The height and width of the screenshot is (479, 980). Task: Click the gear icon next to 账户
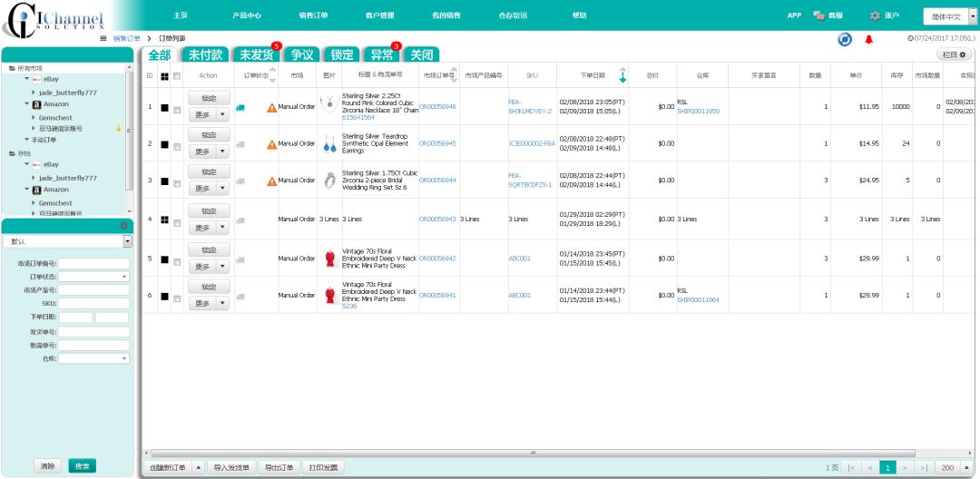pyautogui.click(x=875, y=15)
